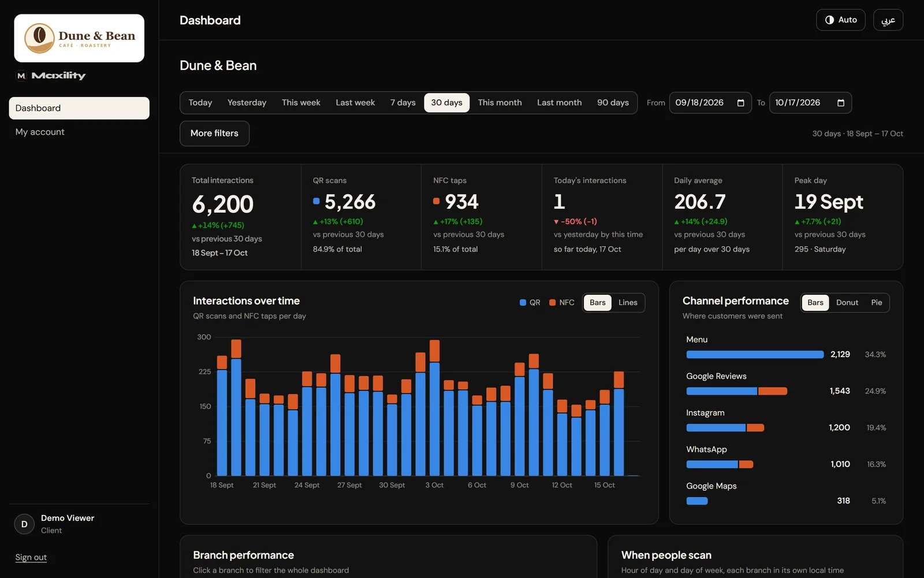This screenshot has width=924, height=578.
Task: Click the When people scan heading
Action: tap(666, 555)
